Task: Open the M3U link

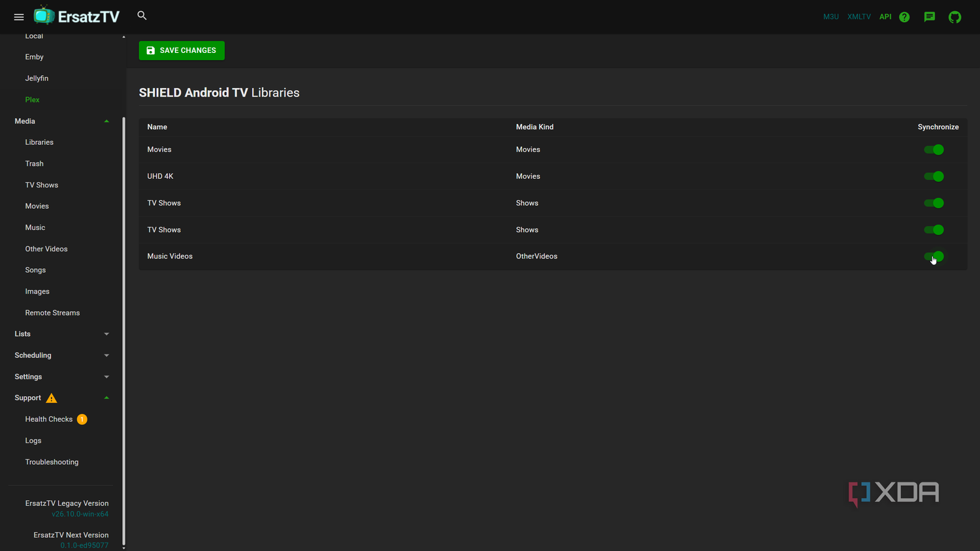Action: coord(831,17)
